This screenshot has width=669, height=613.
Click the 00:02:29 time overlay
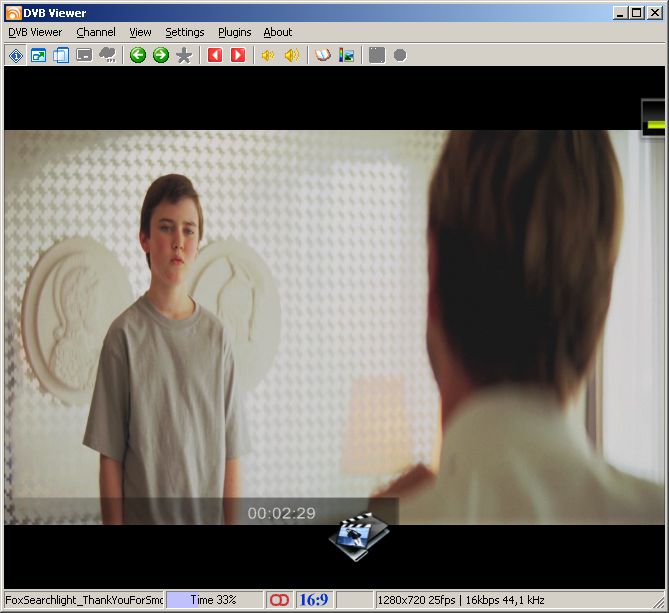point(281,513)
